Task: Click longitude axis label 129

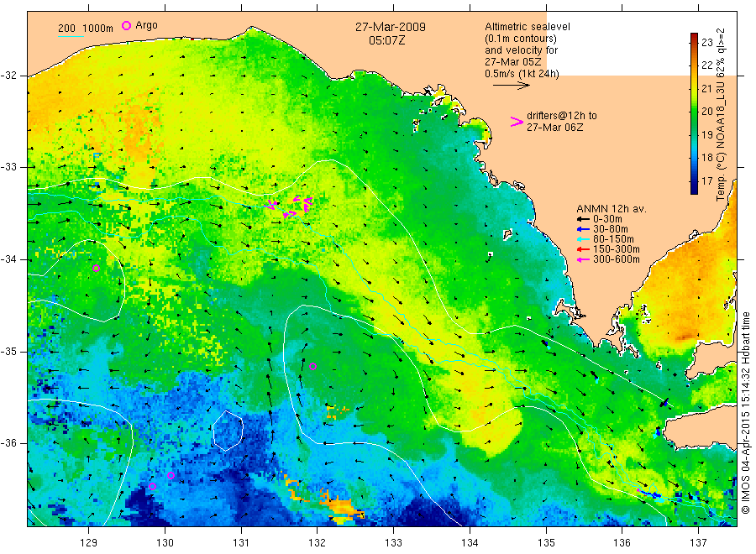Action: click(89, 543)
